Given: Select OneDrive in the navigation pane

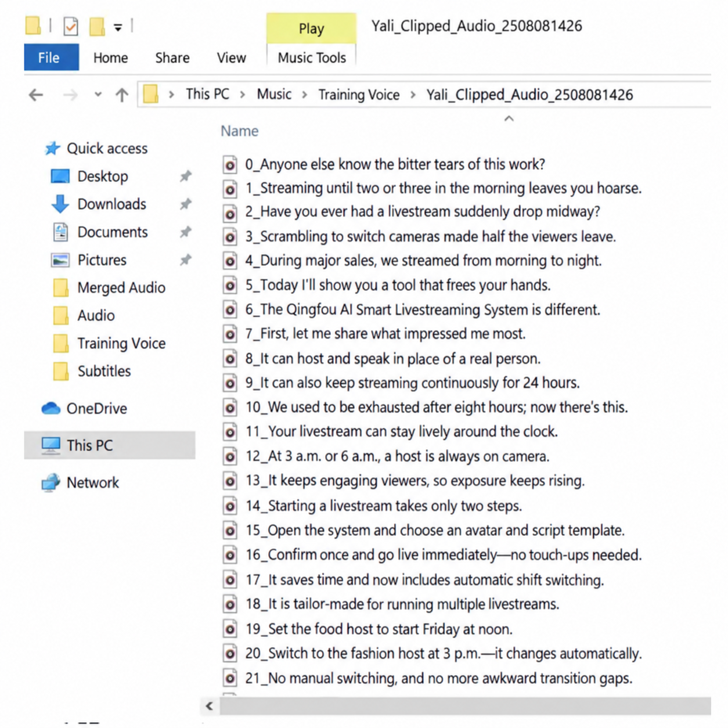Looking at the screenshot, I should 85,408.
